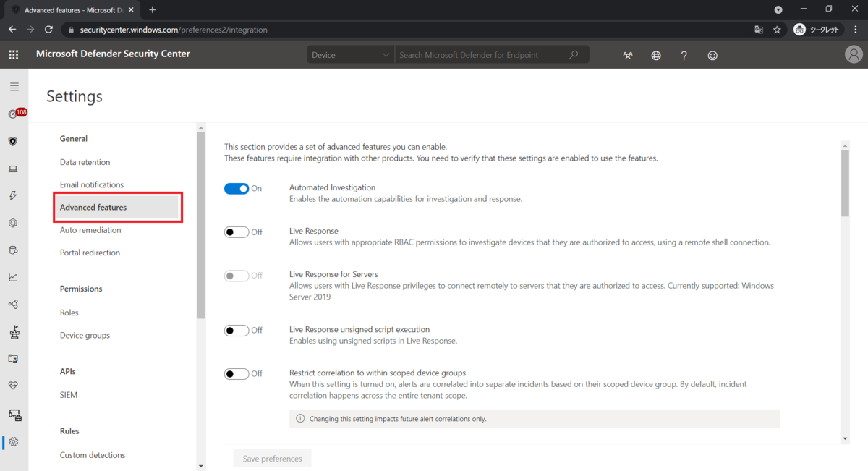Open Custom detections under Rules
Image resolution: width=868 pixels, height=471 pixels.
click(93, 455)
